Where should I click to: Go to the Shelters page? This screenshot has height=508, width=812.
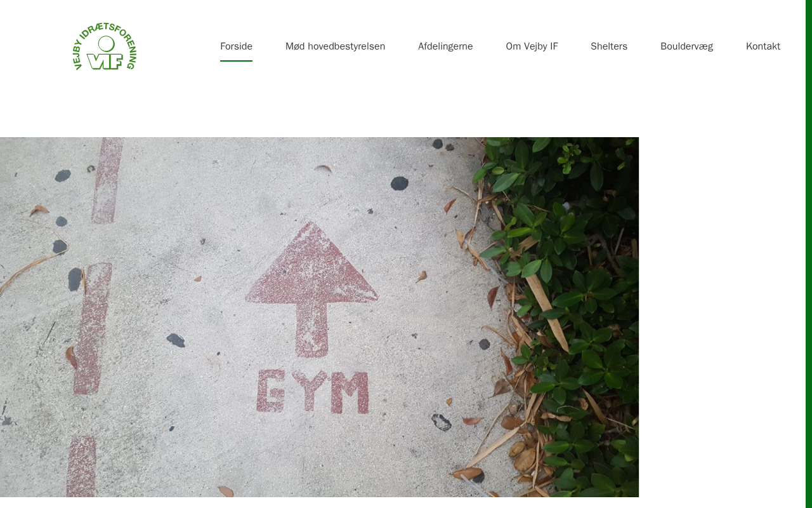(x=609, y=46)
